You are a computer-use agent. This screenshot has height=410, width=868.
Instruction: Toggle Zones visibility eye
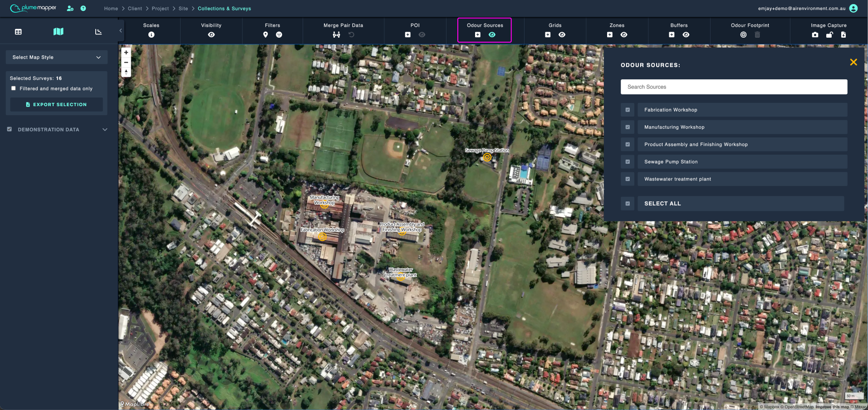624,34
